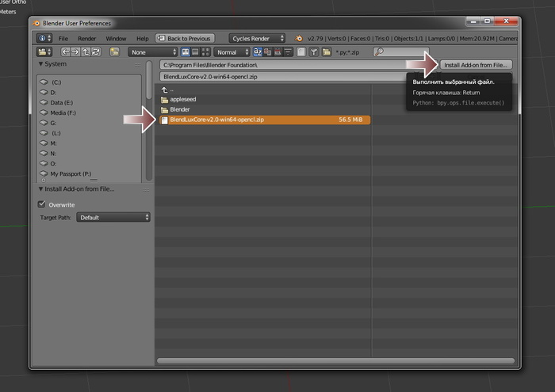This screenshot has height=392, width=555.
Task: Go back to the previous folder
Action: (66, 52)
